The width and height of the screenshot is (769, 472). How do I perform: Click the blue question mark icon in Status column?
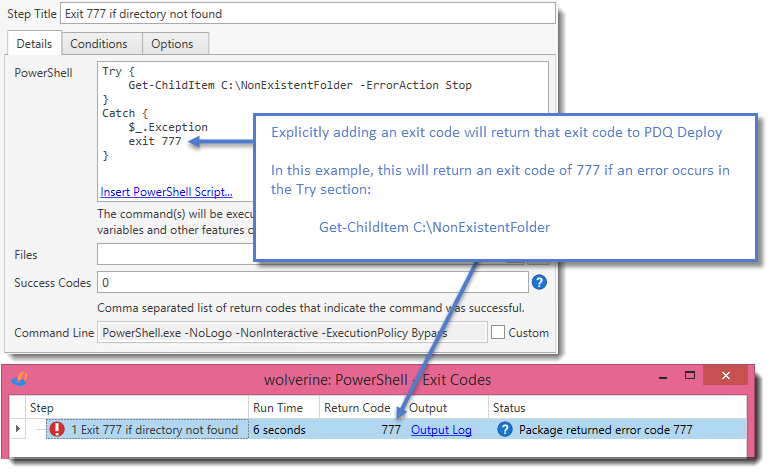coord(505,429)
